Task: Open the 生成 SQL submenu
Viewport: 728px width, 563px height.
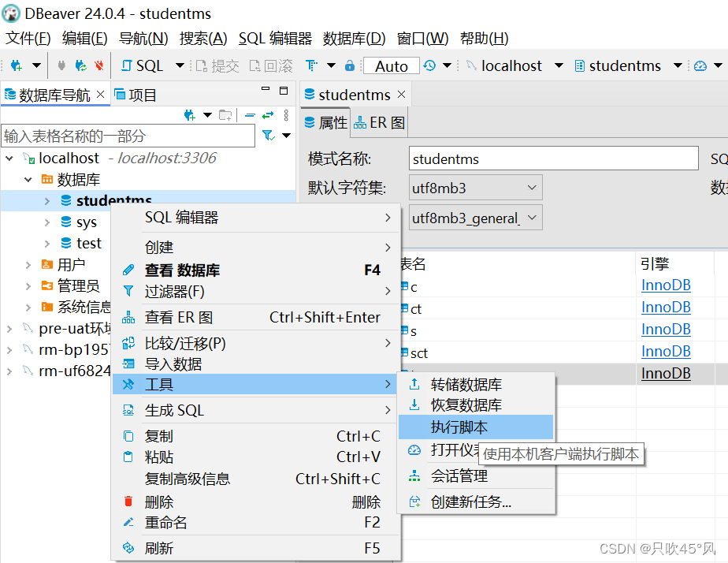Action: (256, 410)
